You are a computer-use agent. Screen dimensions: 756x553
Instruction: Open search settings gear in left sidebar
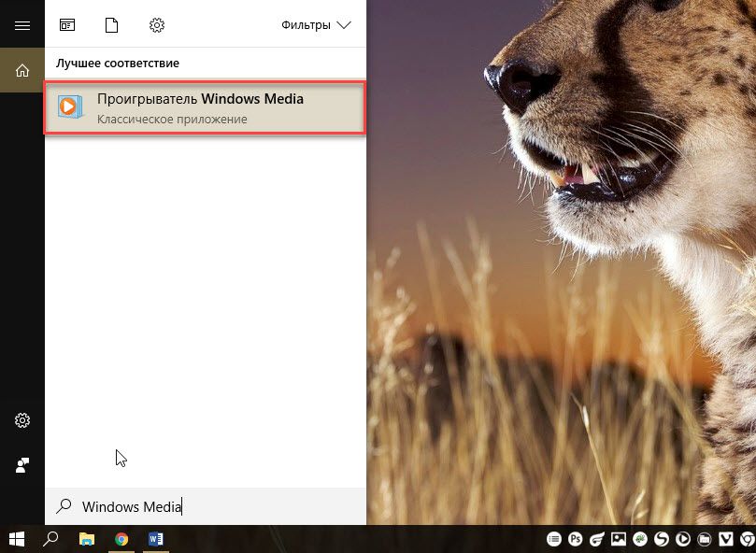click(x=22, y=420)
